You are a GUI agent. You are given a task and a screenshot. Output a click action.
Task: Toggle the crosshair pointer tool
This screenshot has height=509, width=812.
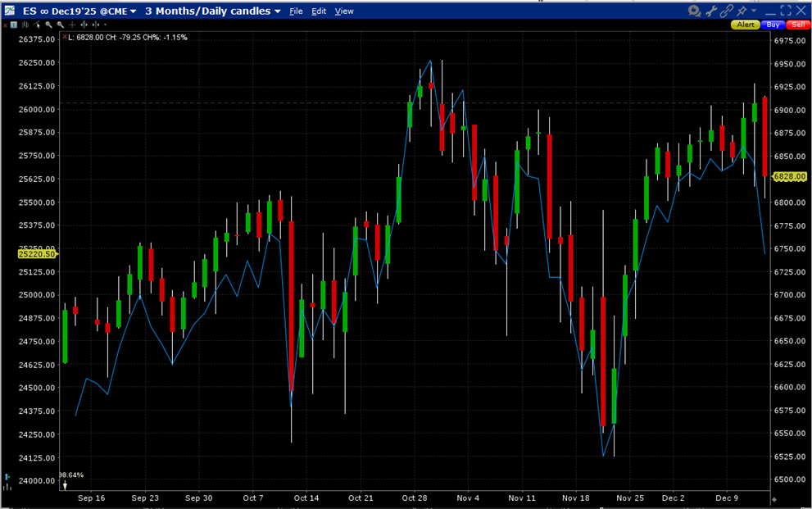tap(72, 25)
